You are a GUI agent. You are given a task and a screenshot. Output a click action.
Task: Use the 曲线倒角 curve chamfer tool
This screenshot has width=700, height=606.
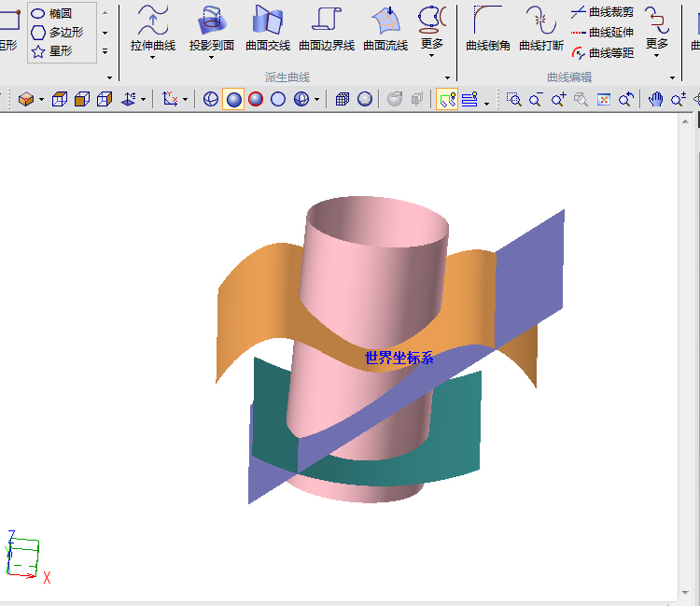[487, 27]
